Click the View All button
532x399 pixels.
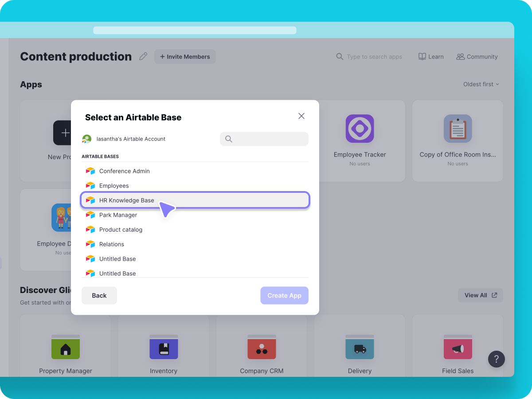pos(481,295)
